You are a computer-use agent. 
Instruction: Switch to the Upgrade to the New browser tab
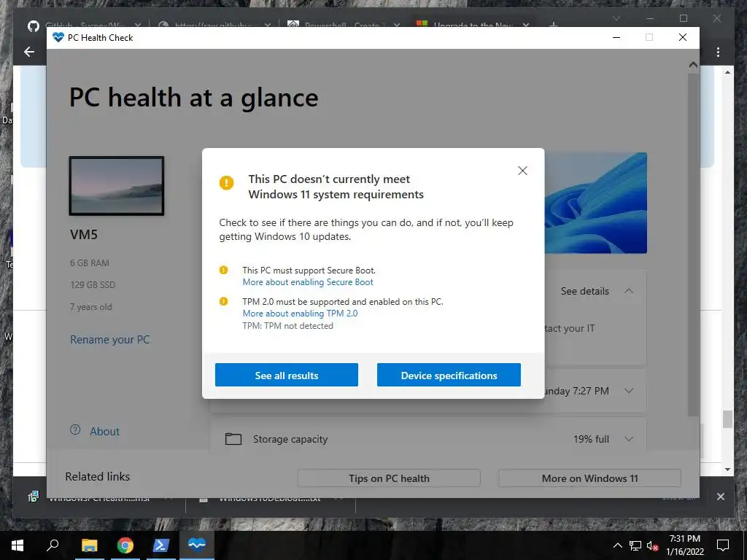(472, 24)
